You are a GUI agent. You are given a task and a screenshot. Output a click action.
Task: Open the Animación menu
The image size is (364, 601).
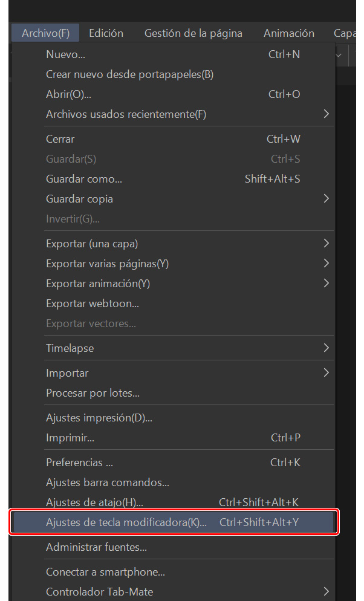click(x=289, y=33)
